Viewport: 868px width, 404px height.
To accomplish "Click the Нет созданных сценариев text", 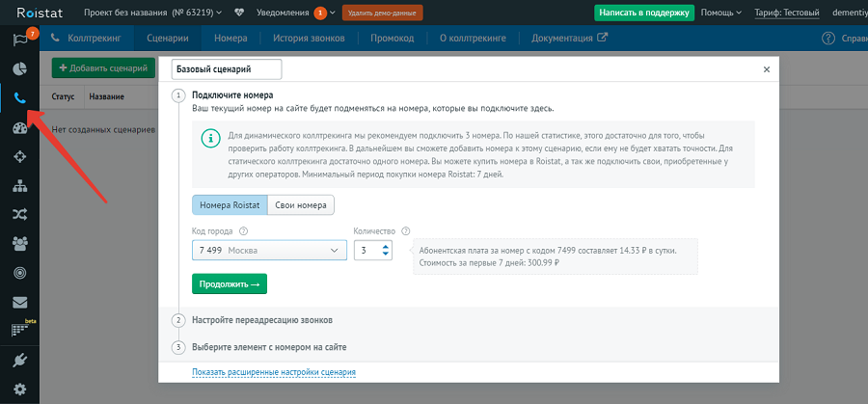I will (x=103, y=129).
